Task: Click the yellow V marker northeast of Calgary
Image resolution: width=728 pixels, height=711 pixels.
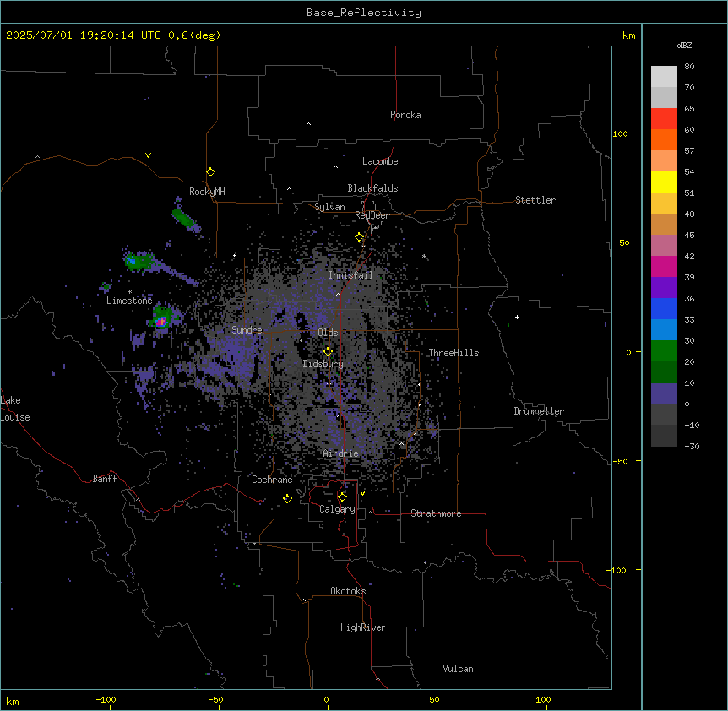Action: (362, 493)
